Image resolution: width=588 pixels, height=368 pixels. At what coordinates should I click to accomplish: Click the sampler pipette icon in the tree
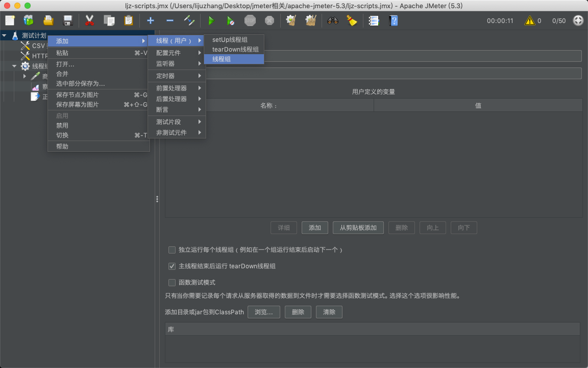point(35,76)
